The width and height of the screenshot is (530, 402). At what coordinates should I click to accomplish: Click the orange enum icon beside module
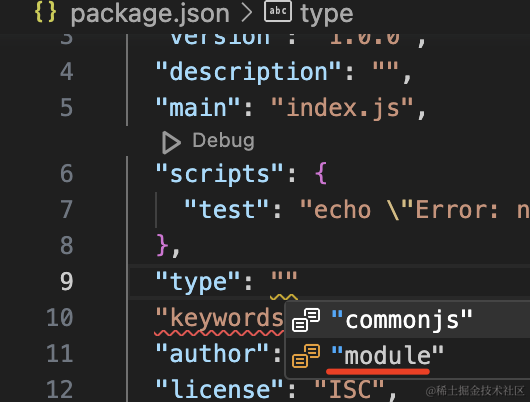pyautogui.click(x=306, y=356)
